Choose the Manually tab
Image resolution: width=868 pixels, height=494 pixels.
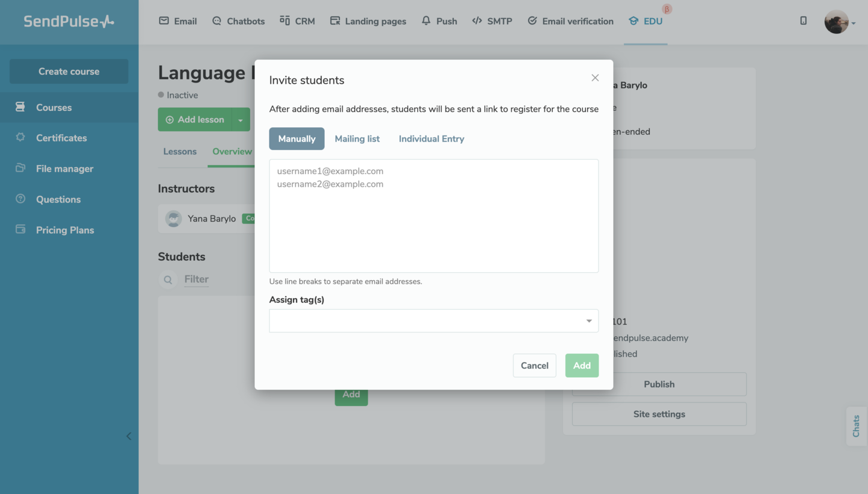pos(297,139)
